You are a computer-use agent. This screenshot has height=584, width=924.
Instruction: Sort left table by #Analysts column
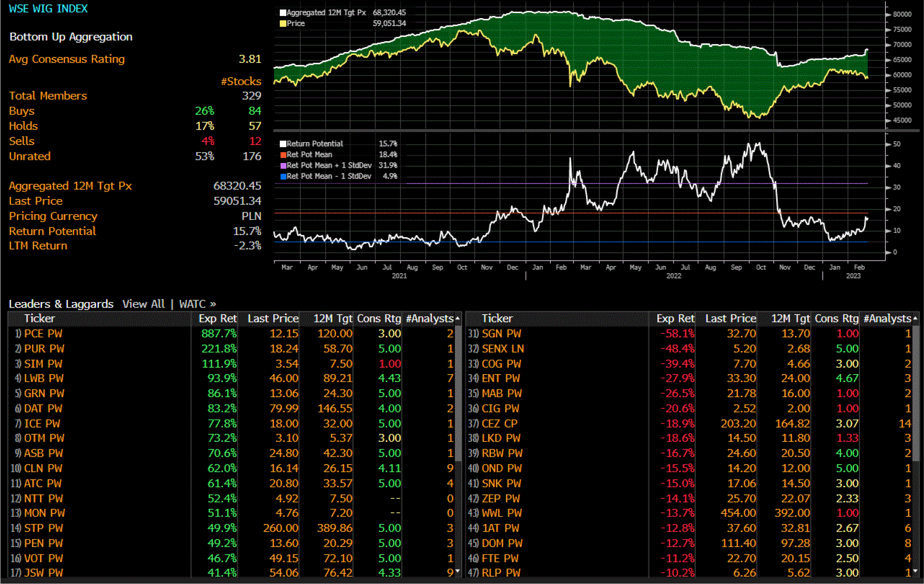pyautogui.click(x=430, y=319)
